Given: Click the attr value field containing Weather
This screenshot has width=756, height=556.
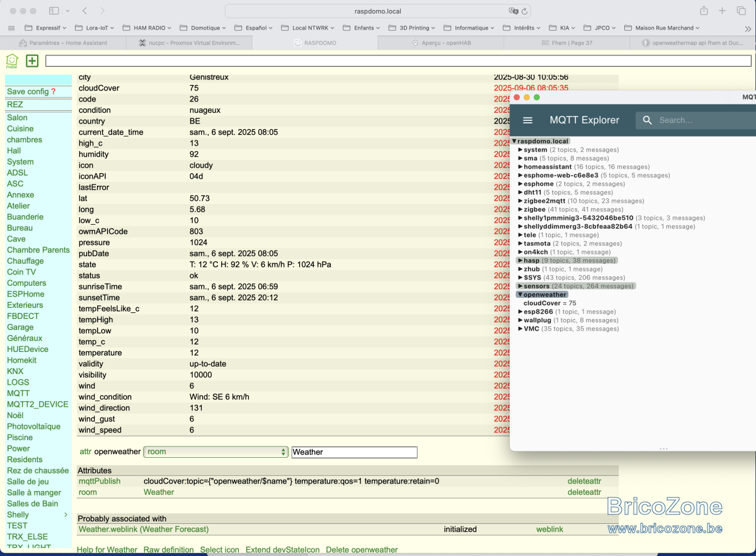Looking at the screenshot, I should (354, 452).
